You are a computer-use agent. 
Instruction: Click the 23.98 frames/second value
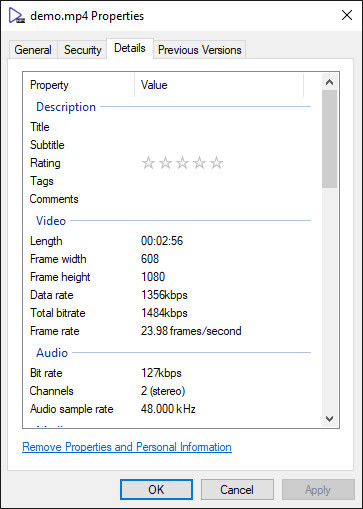tap(191, 331)
